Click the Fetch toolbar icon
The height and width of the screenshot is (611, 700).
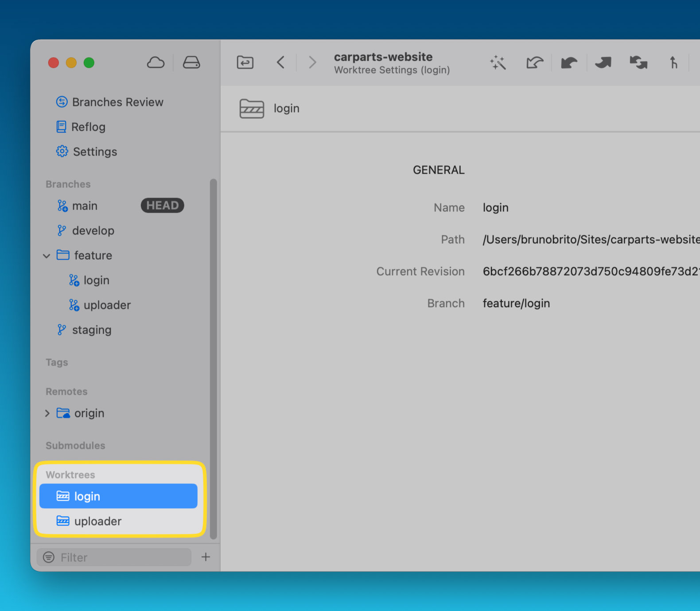(534, 62)
